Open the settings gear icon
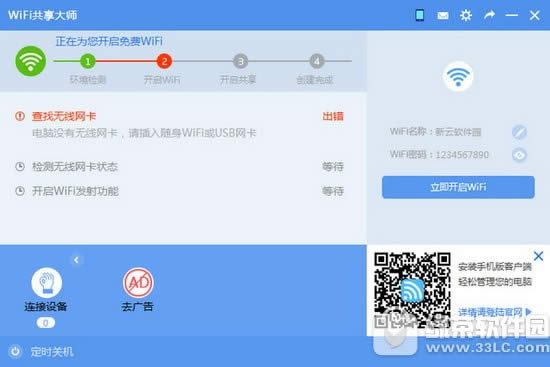This screenshot has height=367, width=550. (466, 15)
